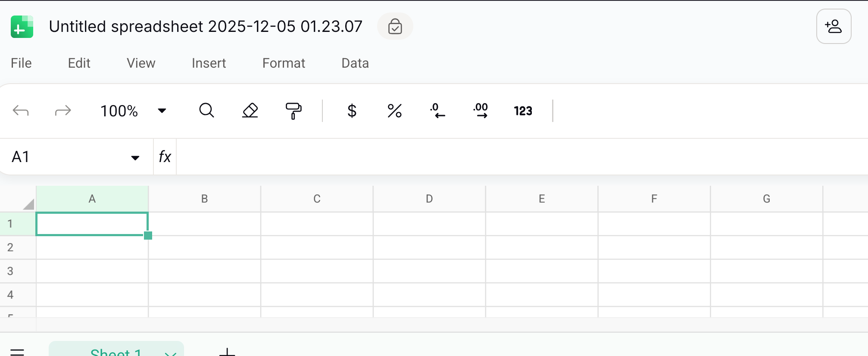This screenshot has height=356, width=868.
Task: Select column C header
Action: tap(317, 199)
